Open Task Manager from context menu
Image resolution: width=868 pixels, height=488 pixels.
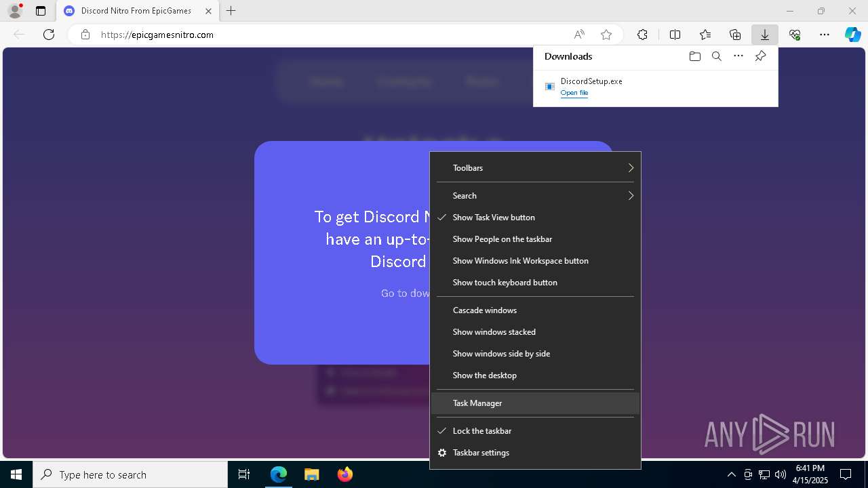tap(535, 403)
